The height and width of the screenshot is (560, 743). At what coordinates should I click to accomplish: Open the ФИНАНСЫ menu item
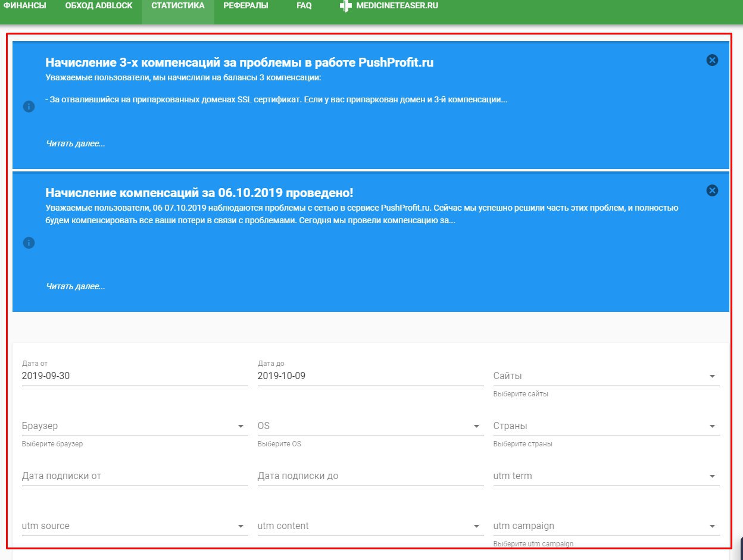coord(25,5)
